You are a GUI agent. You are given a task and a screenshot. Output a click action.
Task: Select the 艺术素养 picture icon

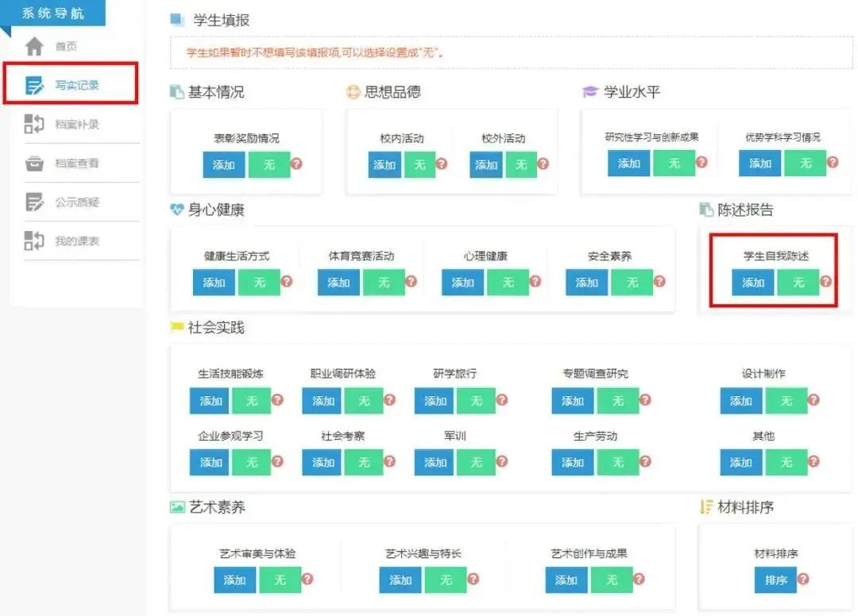[x=179, y=505]
